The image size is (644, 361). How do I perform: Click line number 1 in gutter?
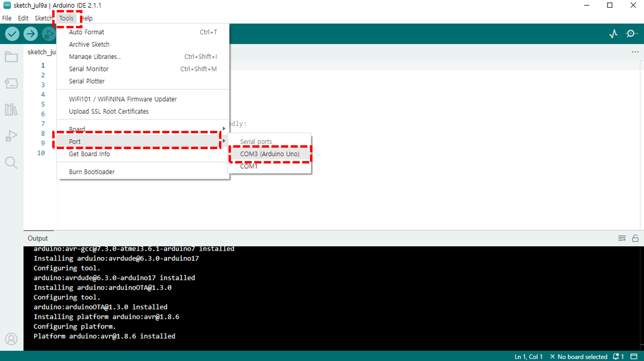point(43,65)
